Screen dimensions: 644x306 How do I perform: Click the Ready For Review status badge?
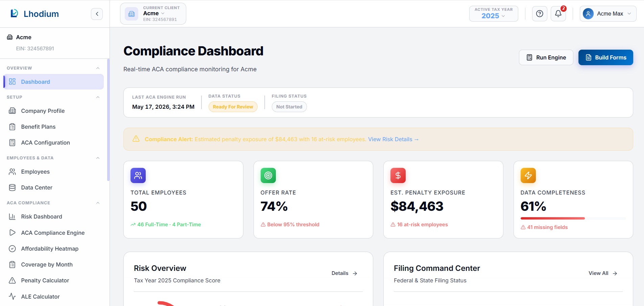coord(233,107)
